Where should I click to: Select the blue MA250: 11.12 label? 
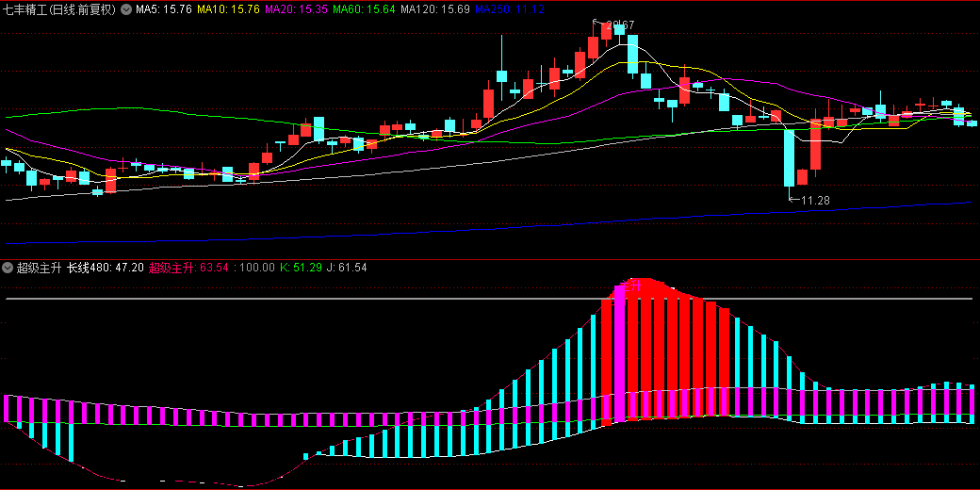(x=510, y=10)
